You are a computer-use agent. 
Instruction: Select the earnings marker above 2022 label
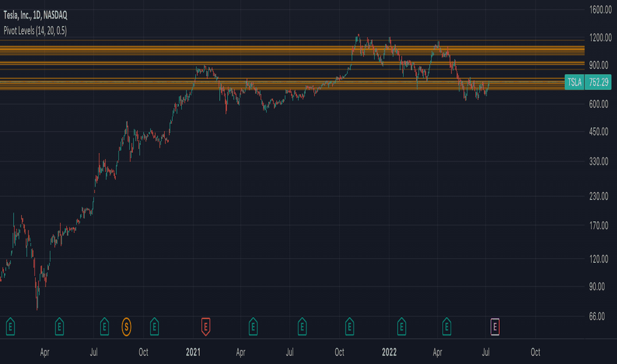click(x=401, y=327)
